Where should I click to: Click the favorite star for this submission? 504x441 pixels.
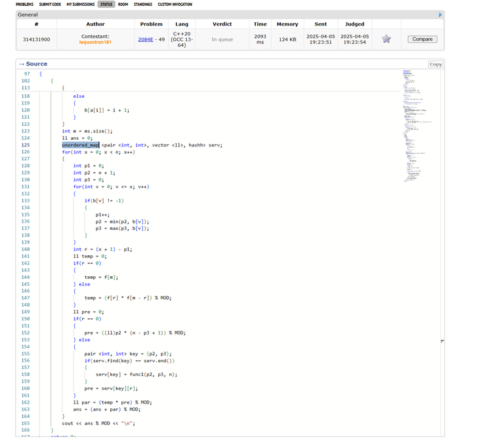pyautogui.click(x=387, y=39)
